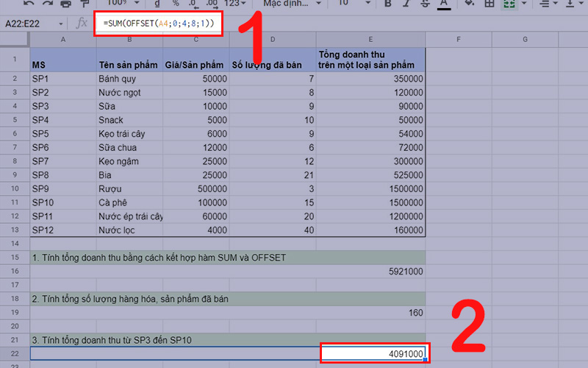Open the font size 10 dropdown
588x368 pixels.
click(x=354, y=3)
